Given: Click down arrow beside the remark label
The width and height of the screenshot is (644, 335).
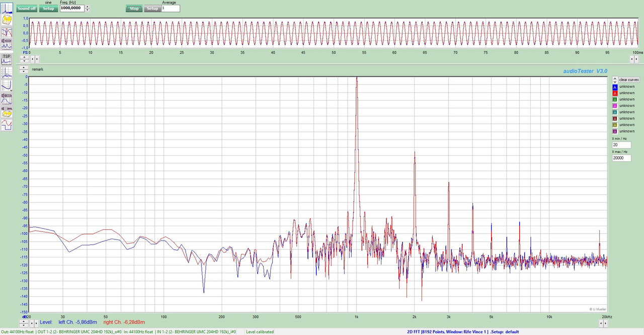Looking at the screenshot, I should [24, 72].
